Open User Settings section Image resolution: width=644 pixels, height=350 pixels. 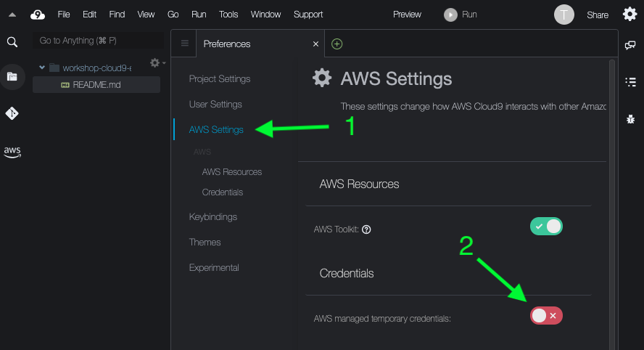pyautogui.click(x=215, y=105)
